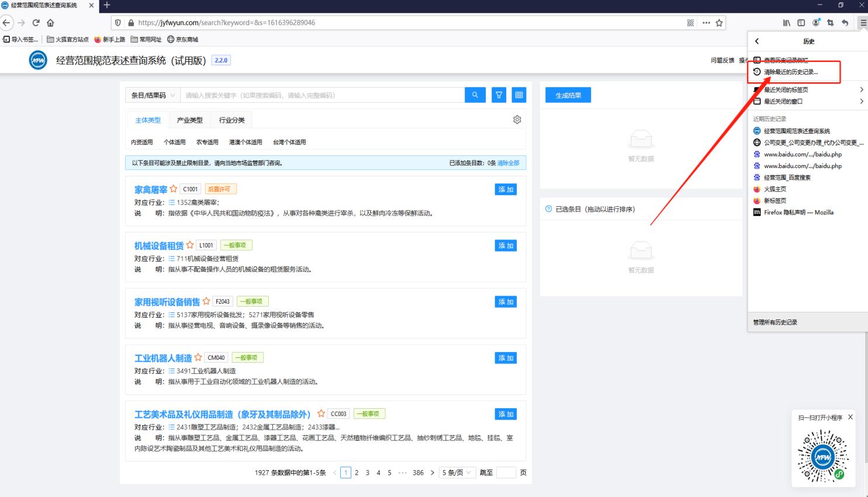The height and width of the screenshot is (497, 868).
Task: Click the 清除全部 link
Action: pos(508,163)
